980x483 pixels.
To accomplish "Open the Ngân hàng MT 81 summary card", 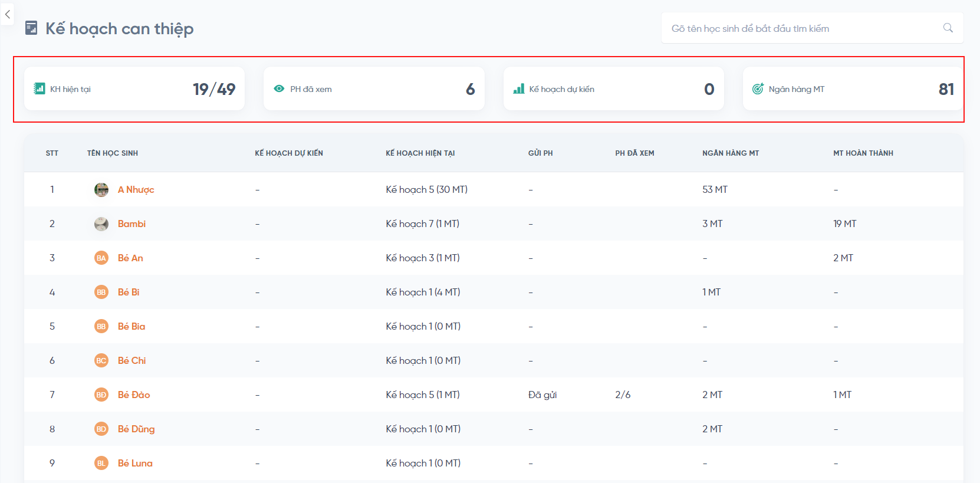I will pos(853,88).
